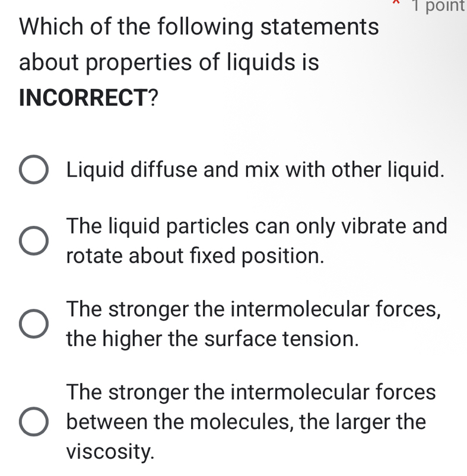The height and width of the screenshot is (476, 467).
Task: Click the third answer's radio circle
Action: click(x=33, y=324)
